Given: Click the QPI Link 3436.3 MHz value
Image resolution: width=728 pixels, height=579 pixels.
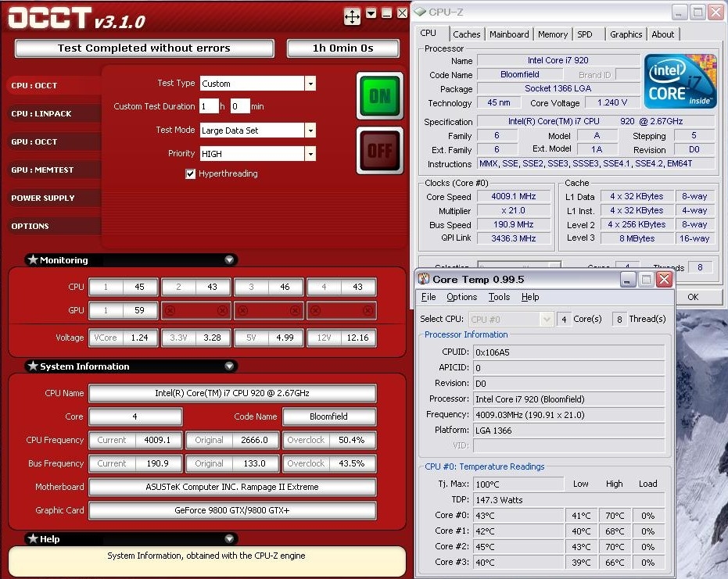Looking at the screenshot, I should point(514,238).
